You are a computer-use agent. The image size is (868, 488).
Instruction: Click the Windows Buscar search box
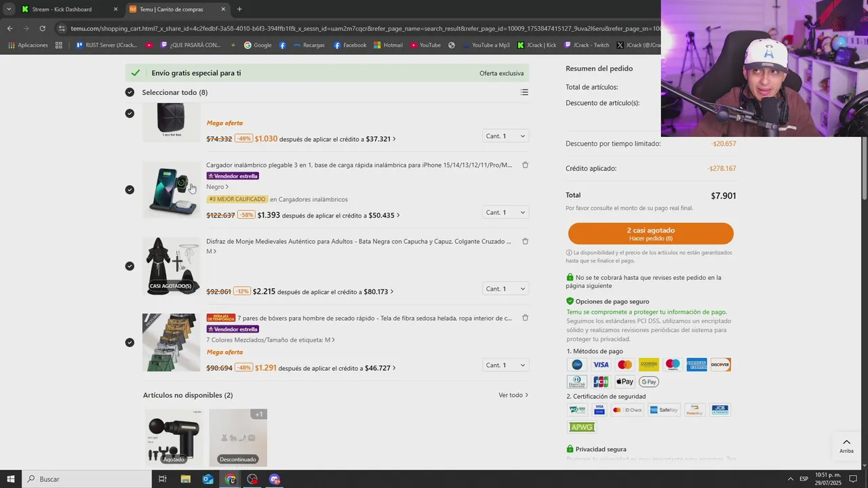click(86, 479)
